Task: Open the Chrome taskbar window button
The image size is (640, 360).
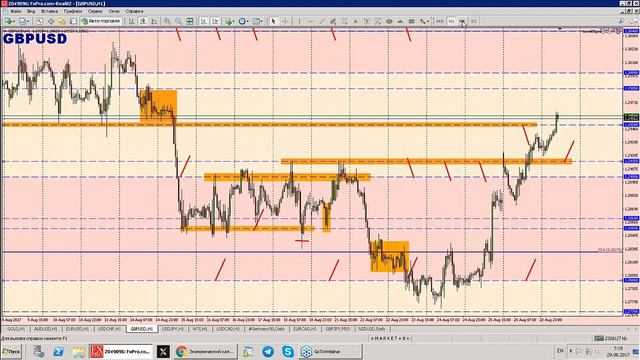Action: tap(205, 351)
